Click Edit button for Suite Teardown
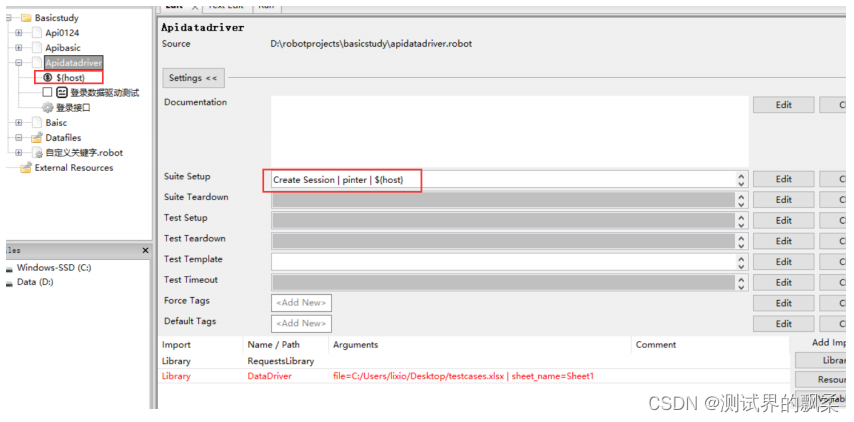 [x=784, y=200]
